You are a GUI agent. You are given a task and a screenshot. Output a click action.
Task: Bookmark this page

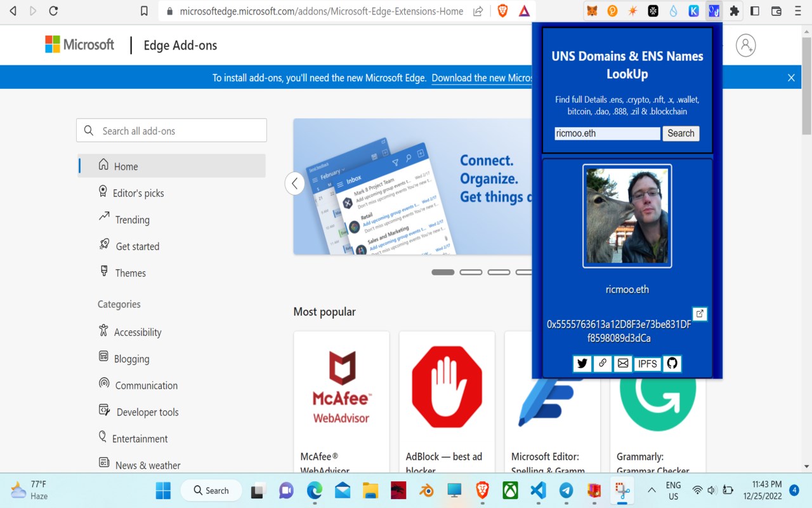144,11
